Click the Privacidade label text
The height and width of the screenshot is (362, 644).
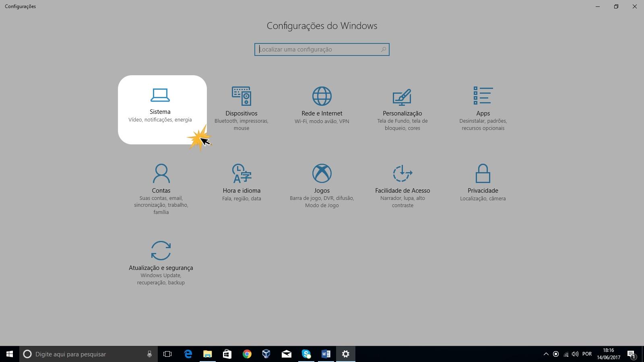click(483, 191)
